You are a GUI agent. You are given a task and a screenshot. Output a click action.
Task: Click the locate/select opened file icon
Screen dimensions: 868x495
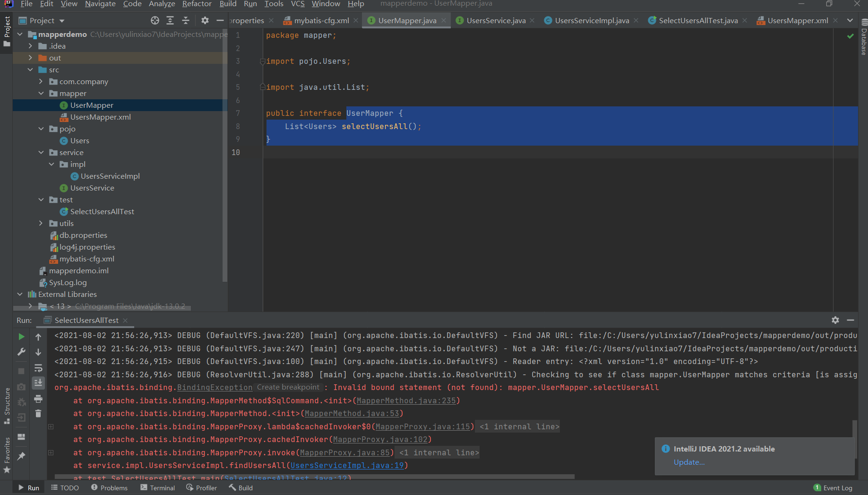[155, 20]
